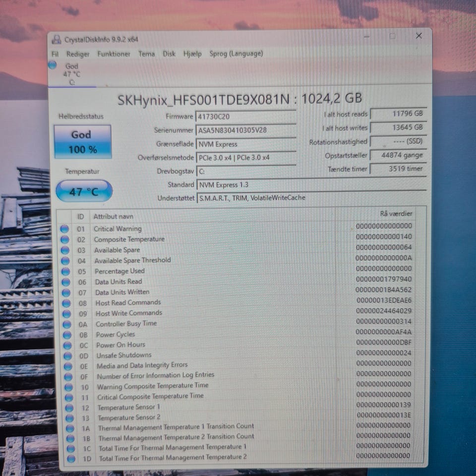This screenshot has height=476, width=476.
Task: Open the Disk menu
Action: (x=169, y=54)
